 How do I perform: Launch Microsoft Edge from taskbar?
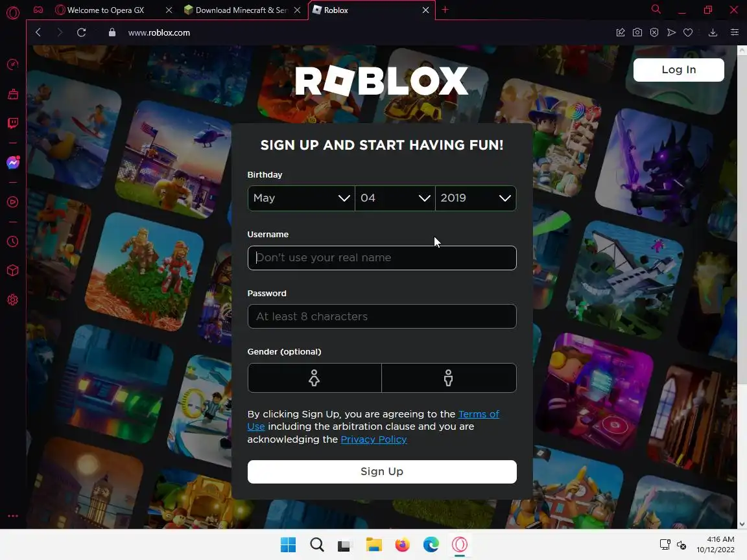[x=431, y=544]
